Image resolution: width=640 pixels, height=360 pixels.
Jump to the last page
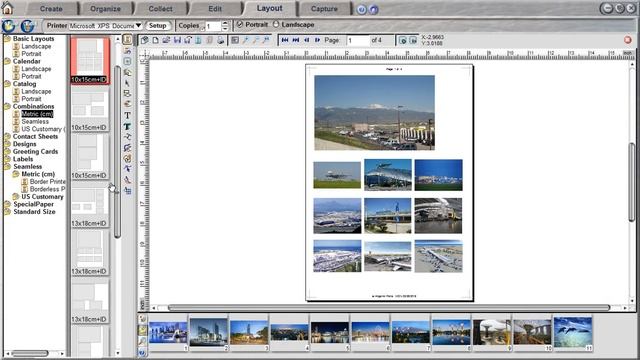[x=296, y=40]
